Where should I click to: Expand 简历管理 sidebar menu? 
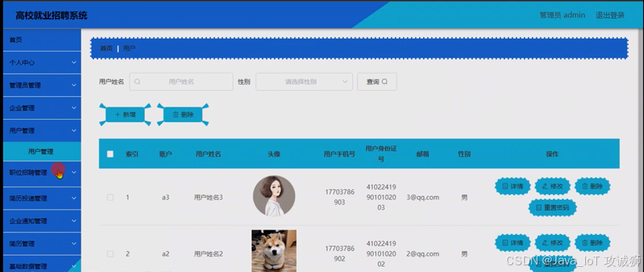pos(42,243)
